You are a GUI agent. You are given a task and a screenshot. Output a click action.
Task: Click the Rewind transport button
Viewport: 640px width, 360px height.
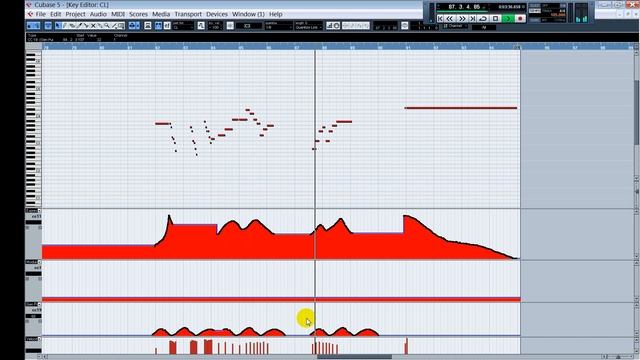(450, 18)
